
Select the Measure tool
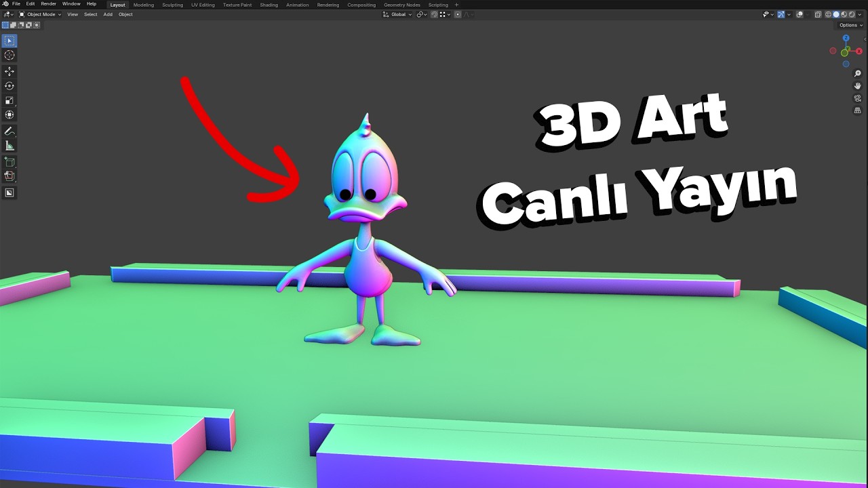(x=9, y=145)
